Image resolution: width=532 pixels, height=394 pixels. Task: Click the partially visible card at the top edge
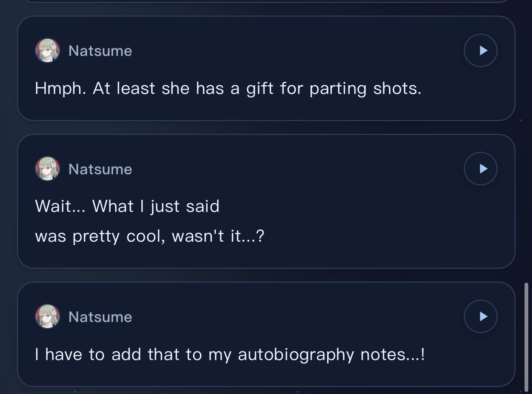click(x=266, y=1)
